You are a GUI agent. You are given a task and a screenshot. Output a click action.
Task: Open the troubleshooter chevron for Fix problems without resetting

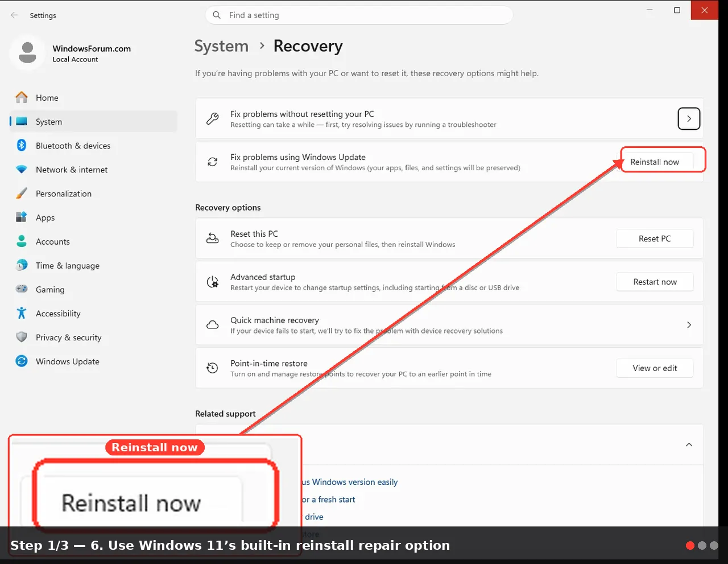(x=689, y=119)
